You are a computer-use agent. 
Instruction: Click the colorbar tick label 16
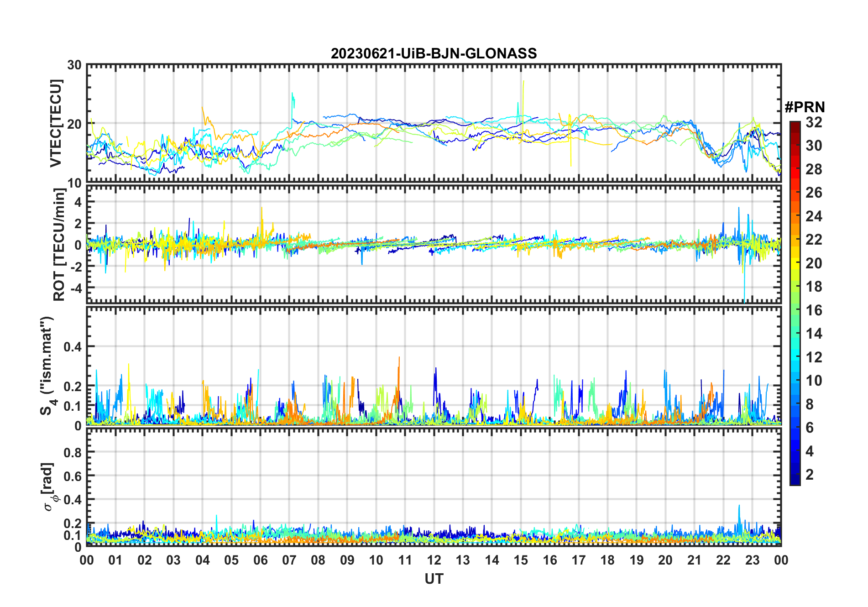click(814, 310)
